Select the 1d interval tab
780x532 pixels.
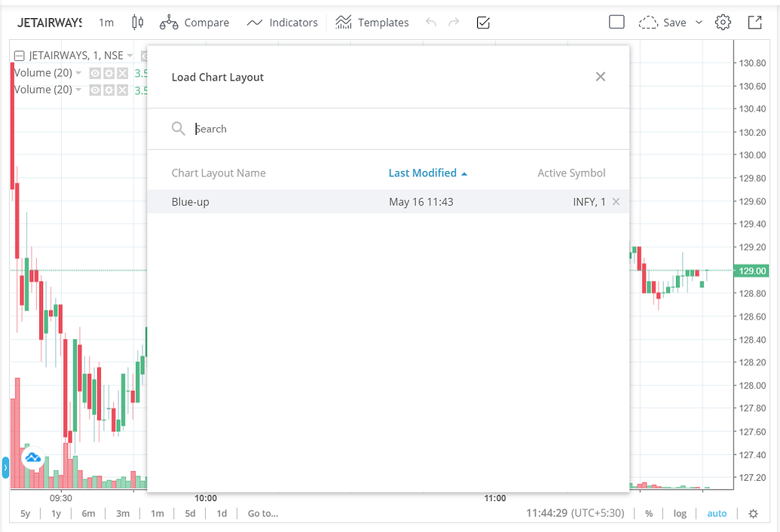[222, 513]
